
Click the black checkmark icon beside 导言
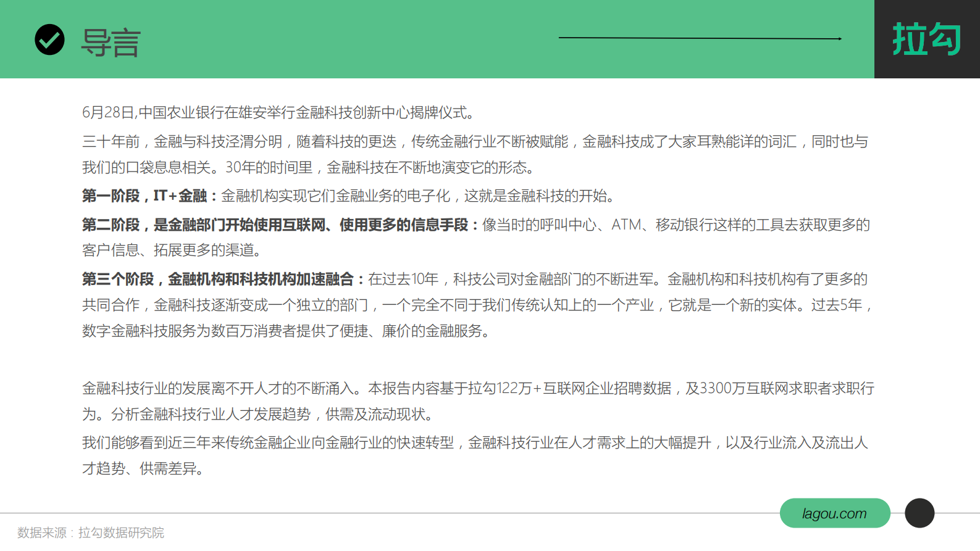[49, 40]
